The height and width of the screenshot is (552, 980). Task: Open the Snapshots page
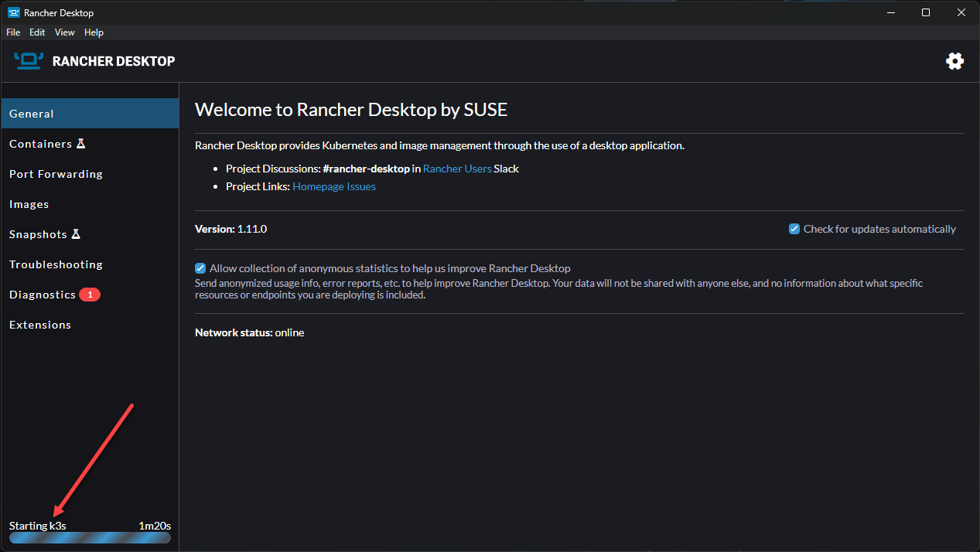[x=90, y=234]
